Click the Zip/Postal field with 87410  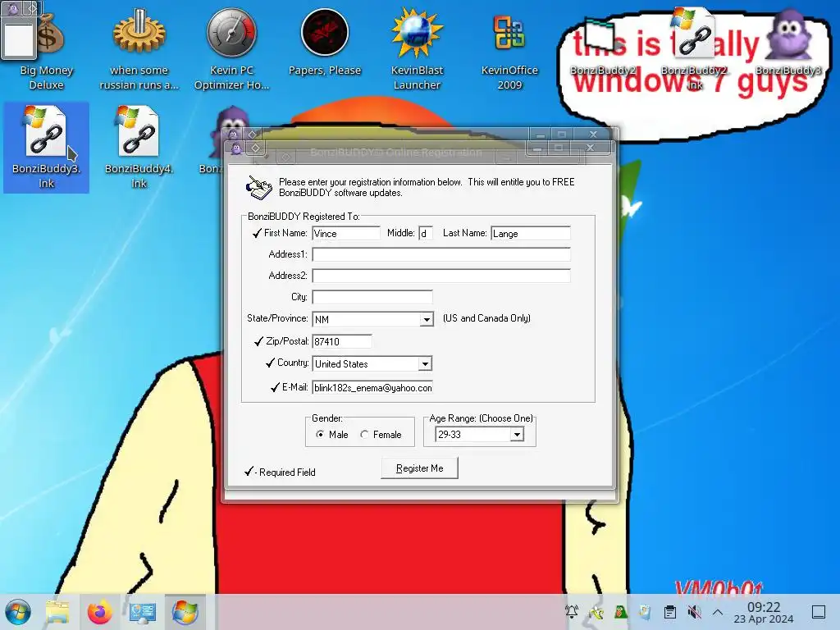(342, 341)
